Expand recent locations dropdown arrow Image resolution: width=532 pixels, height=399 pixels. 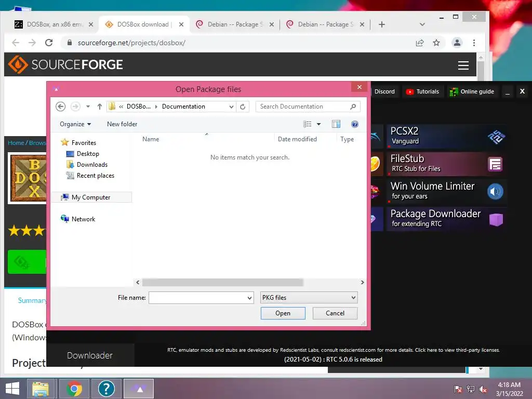[88, 107]
